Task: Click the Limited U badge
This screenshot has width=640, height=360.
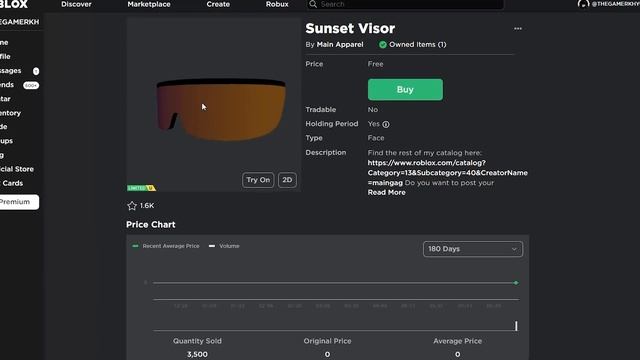Action: pyautogui.click(x=141, y=188)
